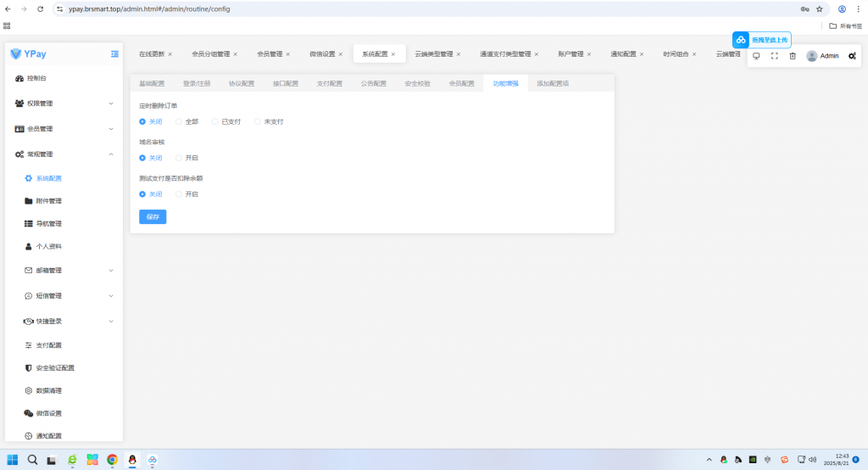Click the monitor icon in top toolbar

coord(756,56)
